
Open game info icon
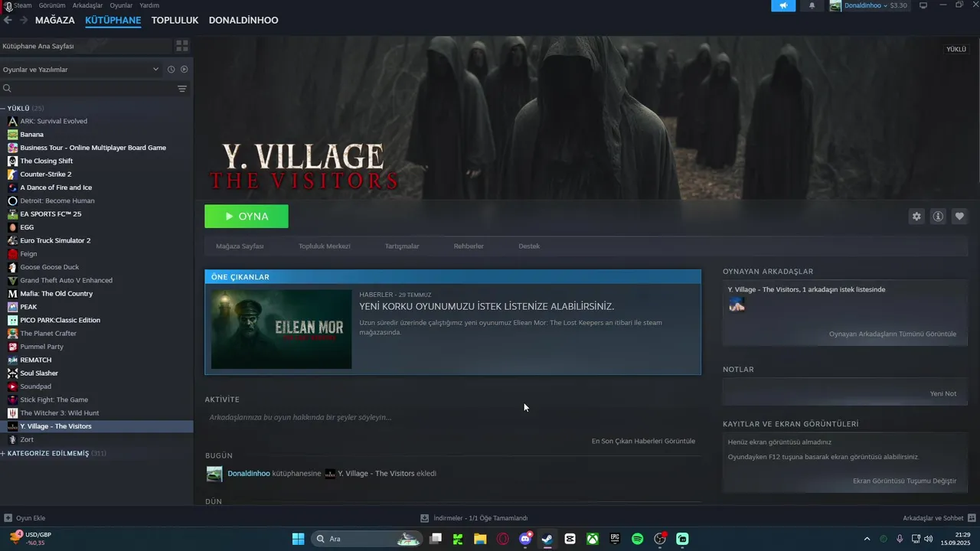tap(938, 217)
